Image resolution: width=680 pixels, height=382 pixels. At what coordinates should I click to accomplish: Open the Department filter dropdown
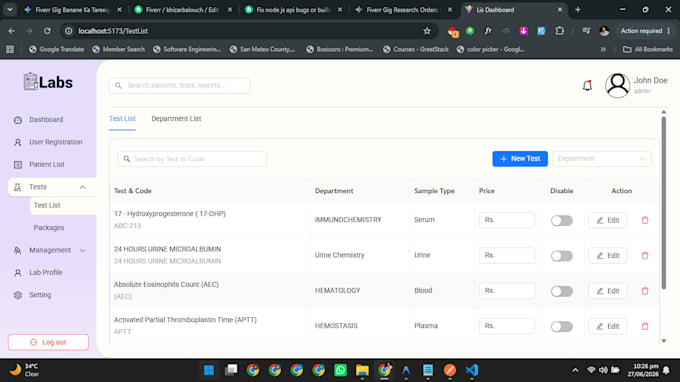click(602, 159)
